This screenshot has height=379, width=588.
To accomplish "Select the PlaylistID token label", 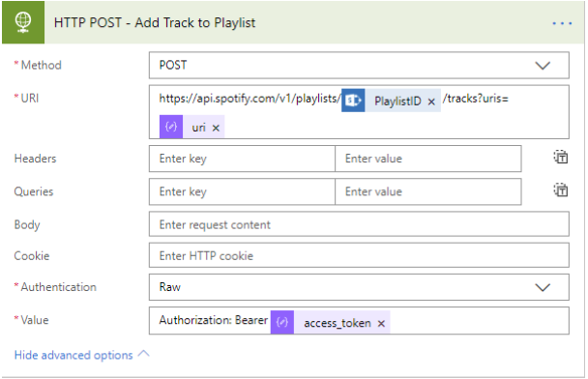I will click(x=397, y=102).
